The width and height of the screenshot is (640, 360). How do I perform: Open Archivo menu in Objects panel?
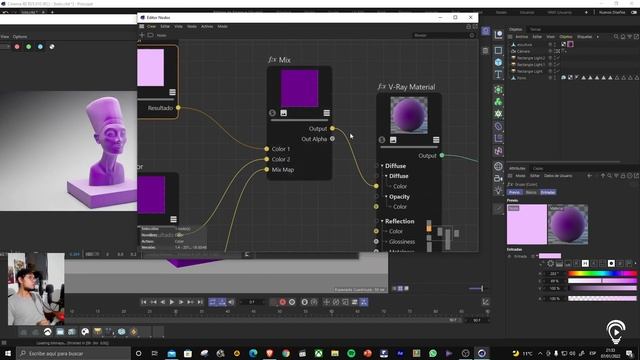pos(522,37)
